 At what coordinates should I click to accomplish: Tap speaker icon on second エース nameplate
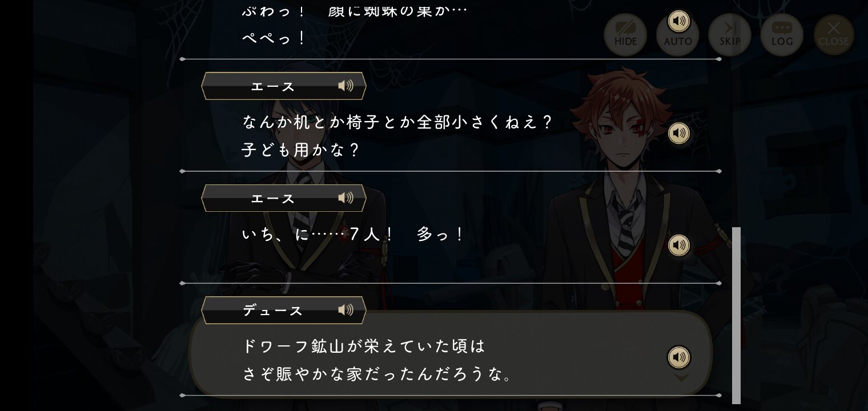345,198
